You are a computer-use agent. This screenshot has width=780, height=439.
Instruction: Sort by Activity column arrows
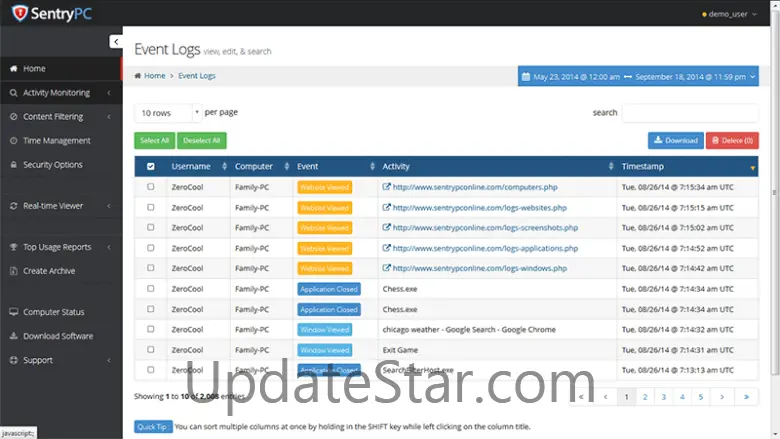coord(611,167)
